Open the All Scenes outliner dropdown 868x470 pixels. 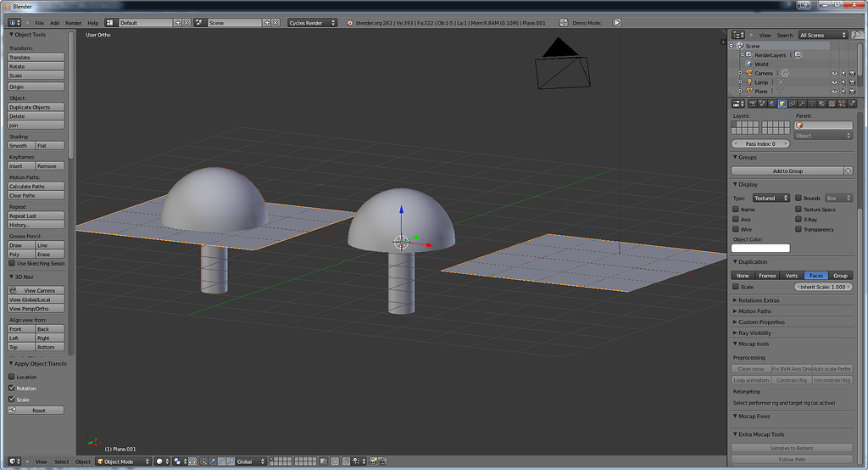(x=823, y=35)
